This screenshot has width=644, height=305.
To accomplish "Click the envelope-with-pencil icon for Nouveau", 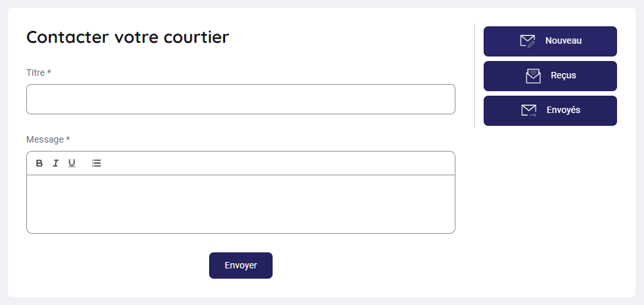I will pos(527,41).
